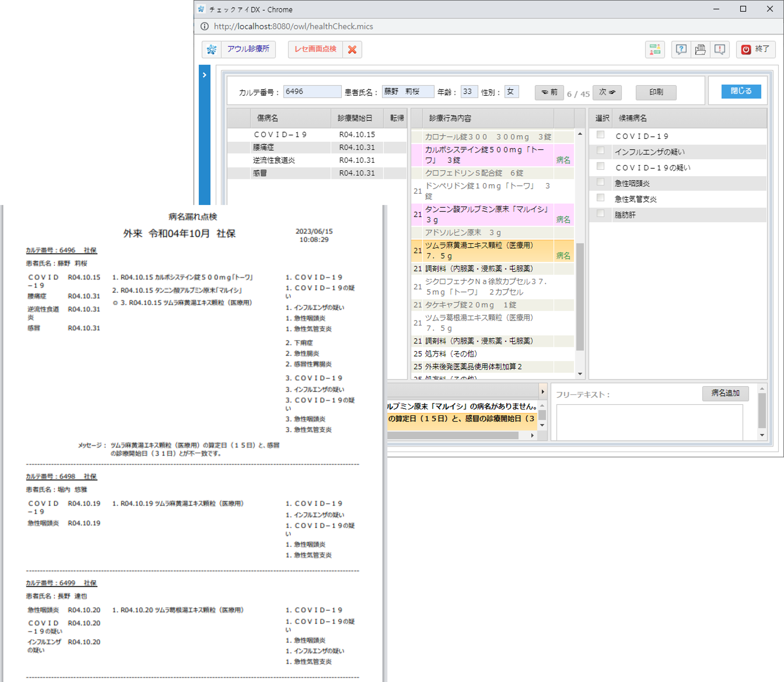Click the 転帰 column header
The height and width of the screenshot is (682, 784).
click(x=396, y=118)
